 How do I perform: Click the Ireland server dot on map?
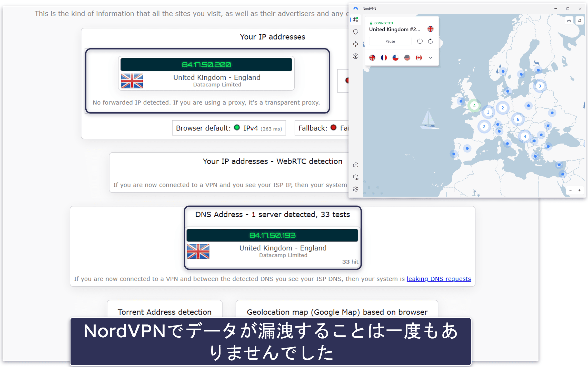[x=461, y=101]
